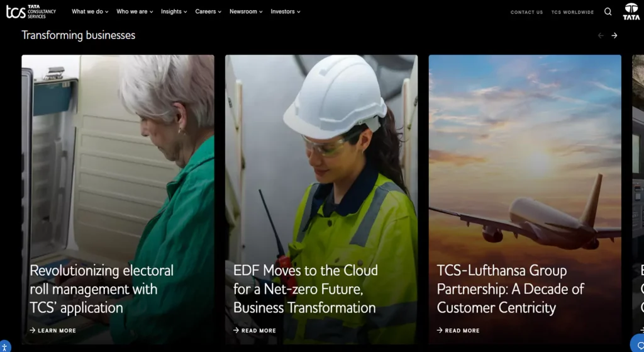Screen dimensions: 644x352
Task: Open the Careers menu
Action: [208, 11]
